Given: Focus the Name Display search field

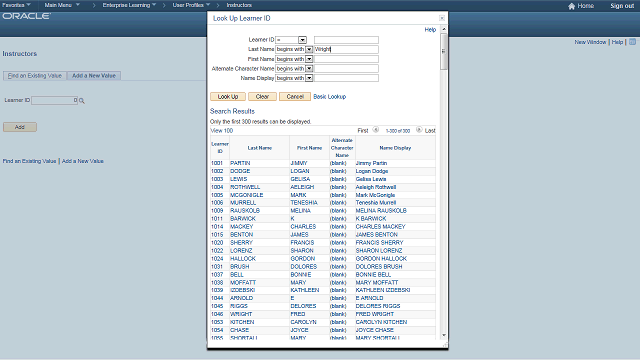Looking at the screenshot, I should tap(346, 78).
